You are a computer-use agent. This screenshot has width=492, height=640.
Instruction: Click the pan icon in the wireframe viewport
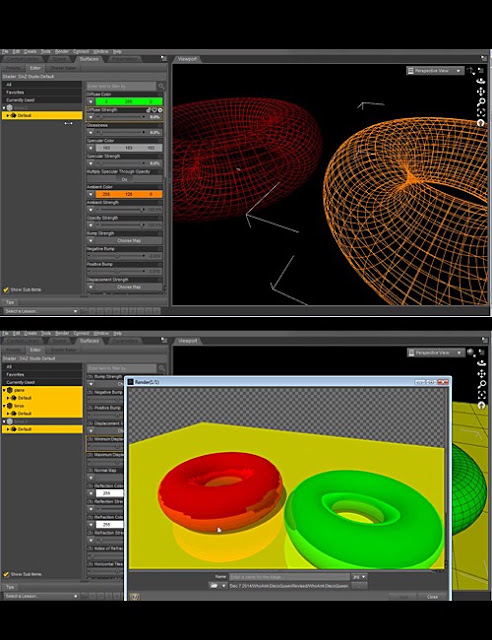pos(482,91)
